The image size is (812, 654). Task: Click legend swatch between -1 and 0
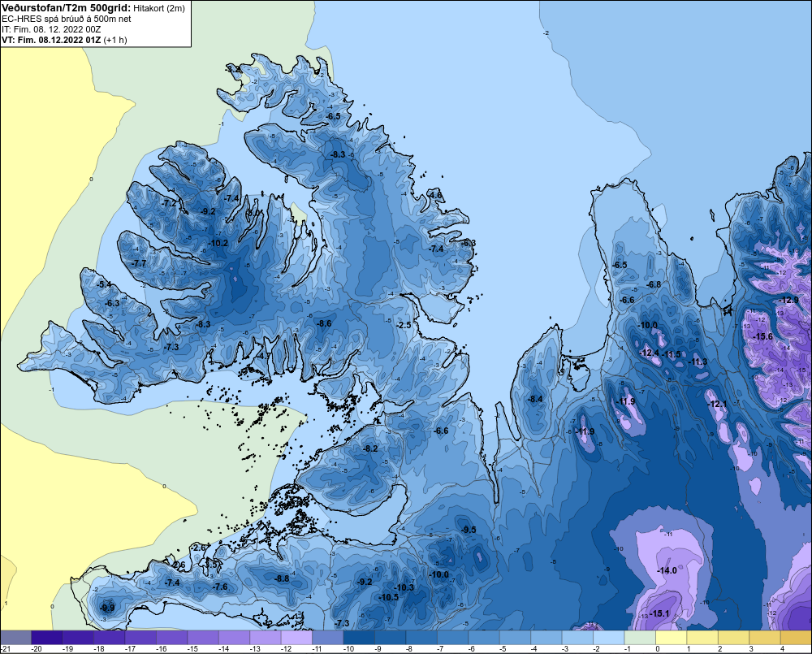(x=640, y=638)
